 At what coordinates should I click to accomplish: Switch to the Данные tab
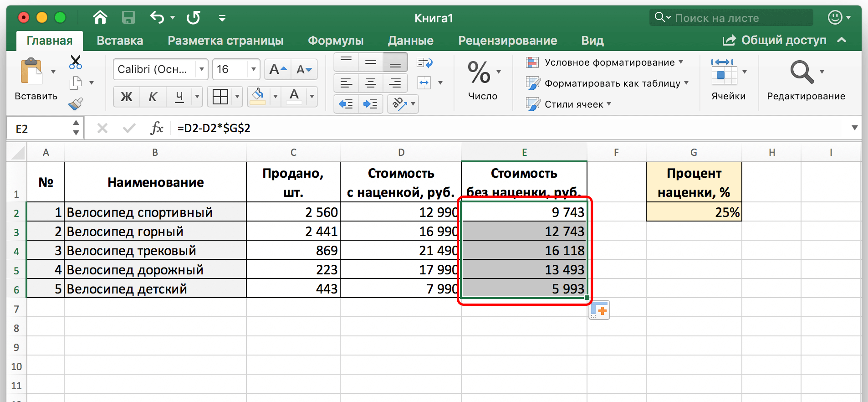tap(410, 41)
